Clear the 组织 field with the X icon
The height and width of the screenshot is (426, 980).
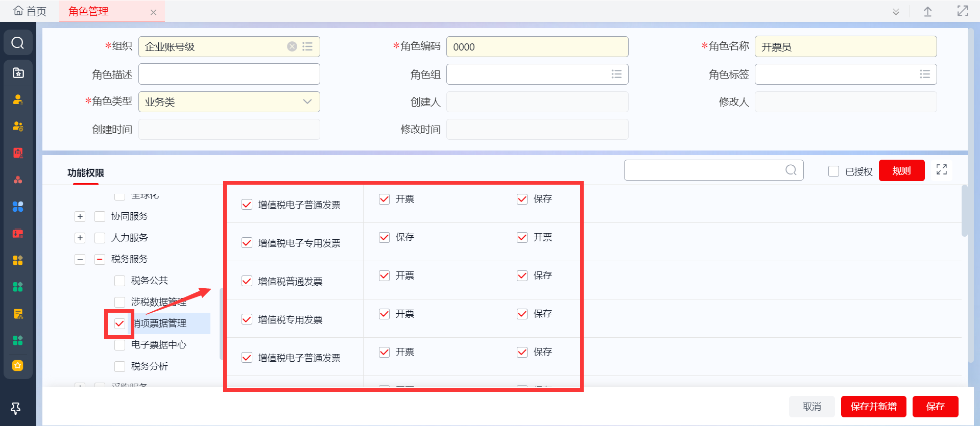(x=292, y=46)
